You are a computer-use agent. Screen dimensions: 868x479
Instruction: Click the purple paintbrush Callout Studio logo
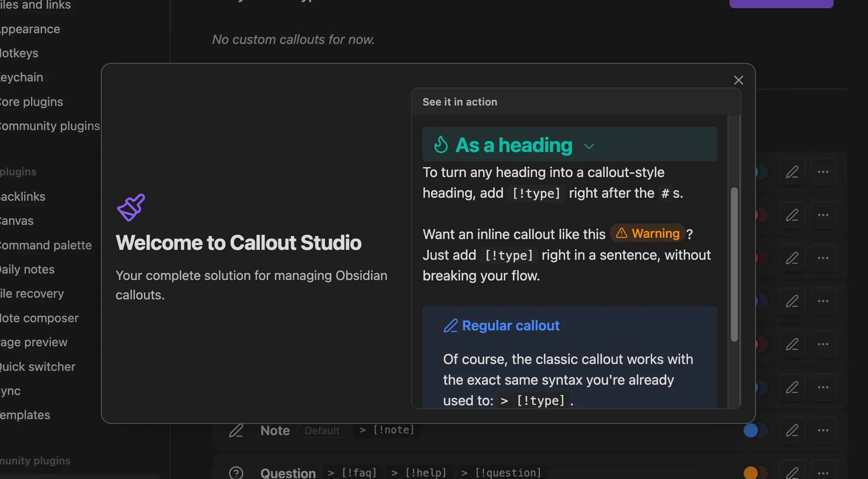131,208
